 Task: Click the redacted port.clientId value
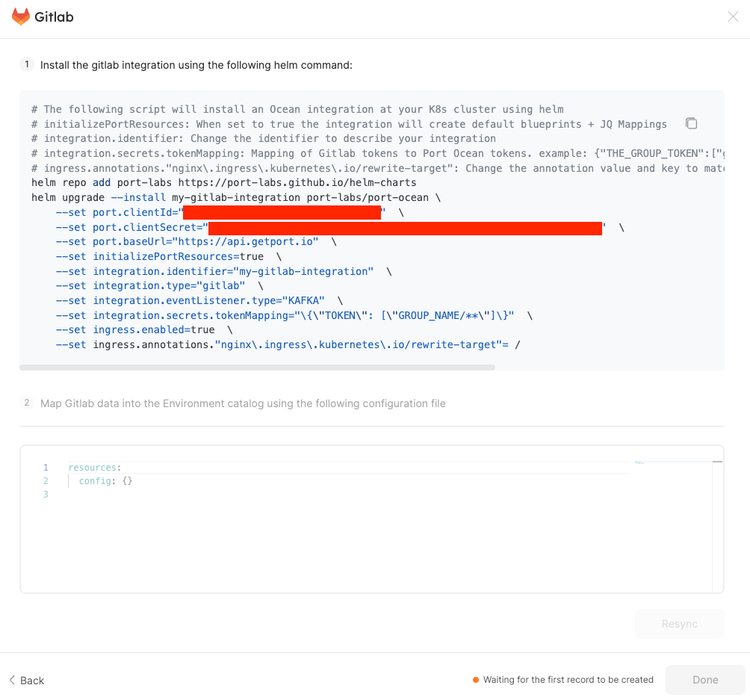(x=282, y=213)
